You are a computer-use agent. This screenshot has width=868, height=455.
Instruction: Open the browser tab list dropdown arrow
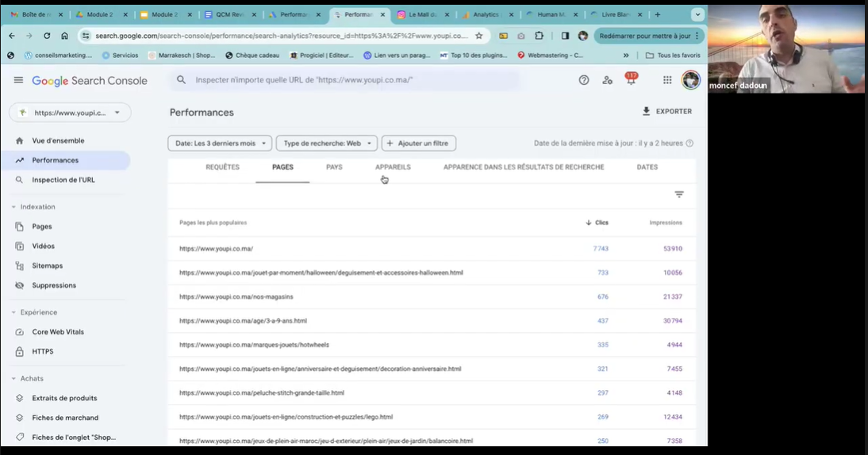(x=697, y=14)
